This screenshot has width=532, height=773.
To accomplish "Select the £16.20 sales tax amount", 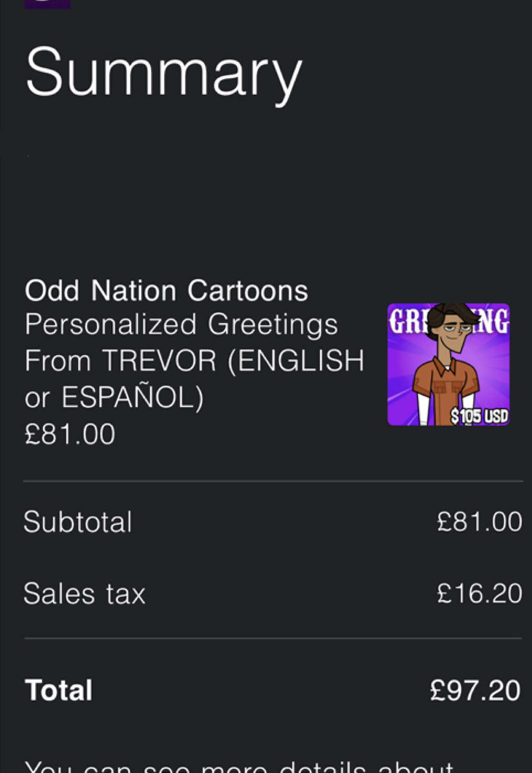I will [480, 594].
